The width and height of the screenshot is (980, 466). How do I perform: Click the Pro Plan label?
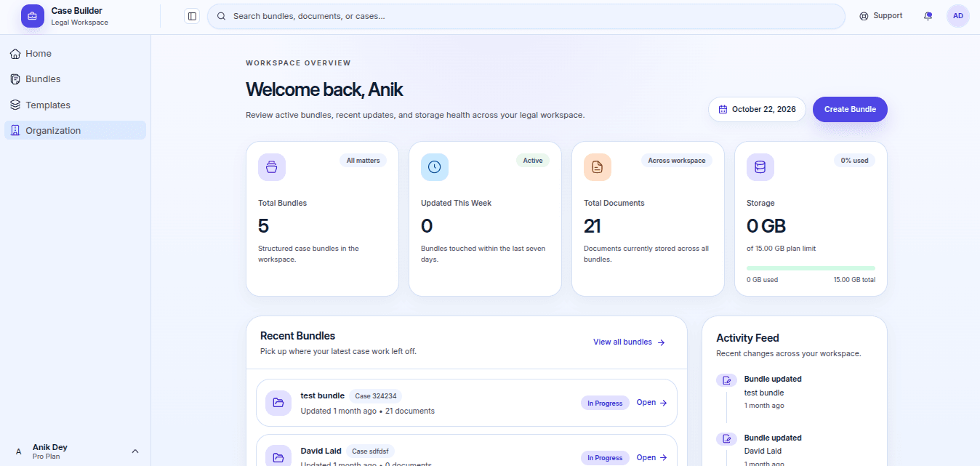pyautogui.click(x=46, y=457)
